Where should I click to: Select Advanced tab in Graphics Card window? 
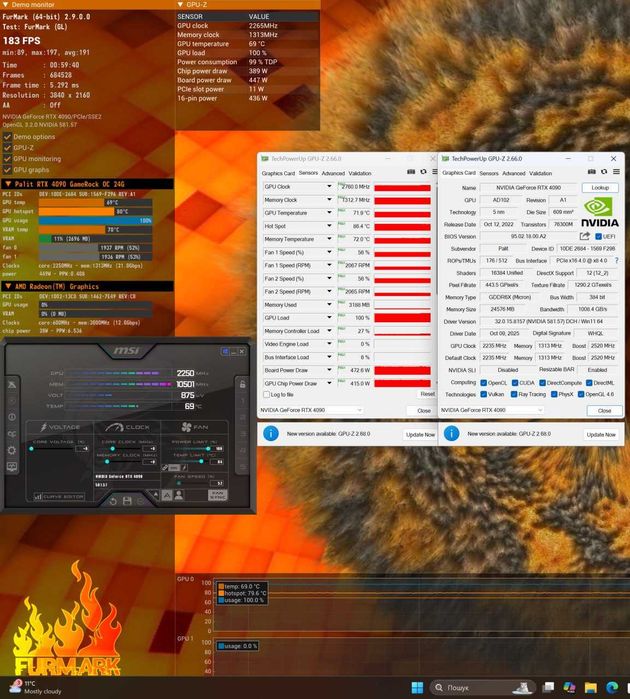[x=514, y=173]
